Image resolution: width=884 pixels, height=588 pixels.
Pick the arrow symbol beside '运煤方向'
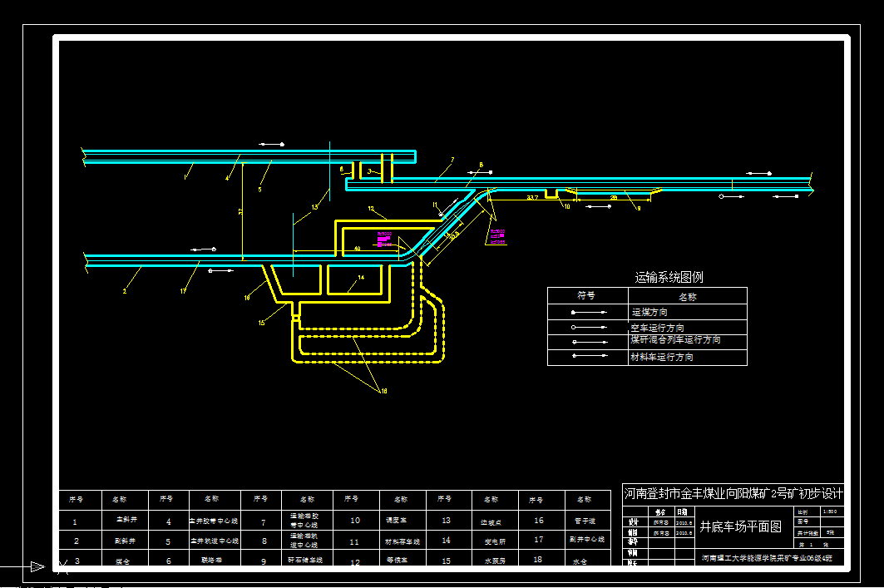tap(589, 312)
